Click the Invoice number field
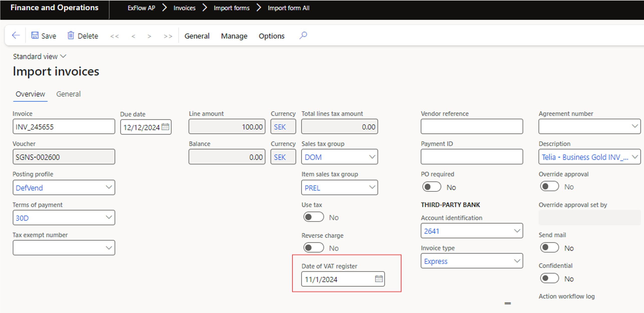This screenshot has width=644, height=313. click(64, 127)
